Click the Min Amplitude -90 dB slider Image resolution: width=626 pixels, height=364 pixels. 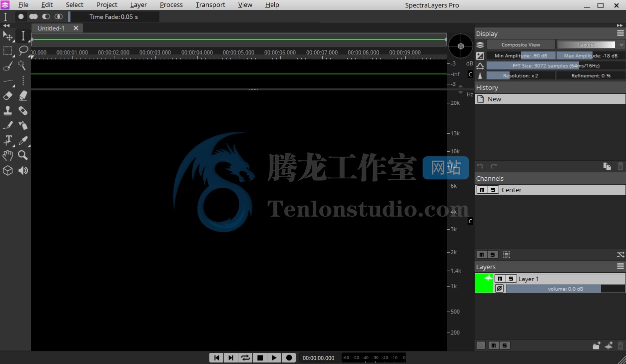521,56
